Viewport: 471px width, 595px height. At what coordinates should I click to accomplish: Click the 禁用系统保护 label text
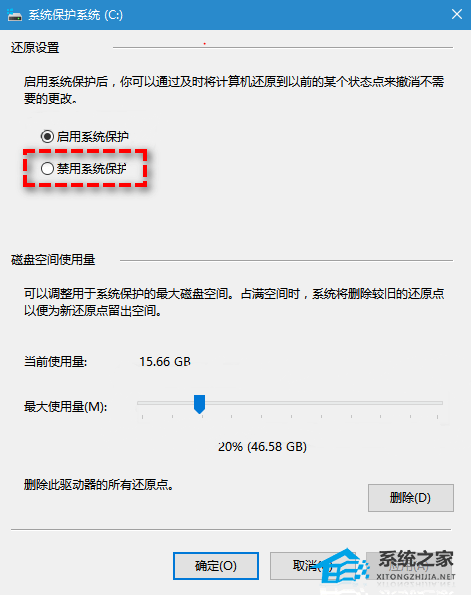[x=91, y=168]
